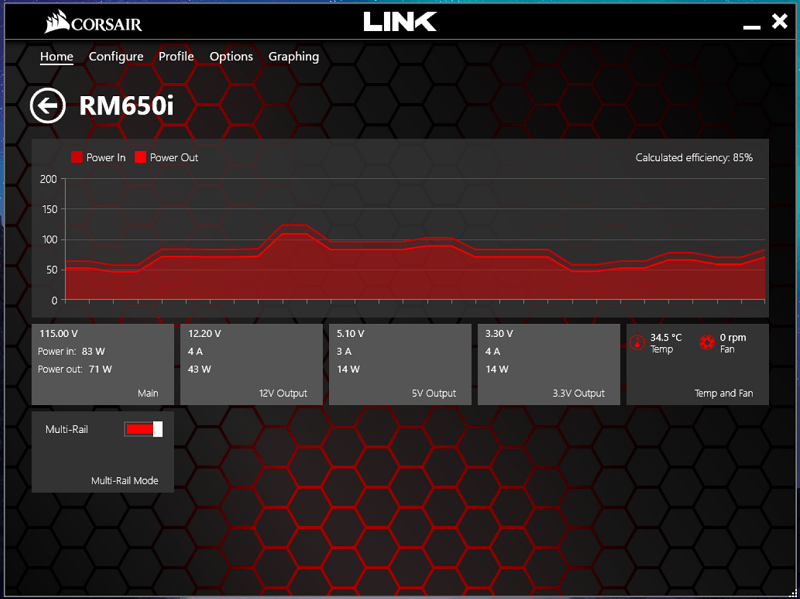
Task: Click the RM650i device heading
Action: point(127,106)
